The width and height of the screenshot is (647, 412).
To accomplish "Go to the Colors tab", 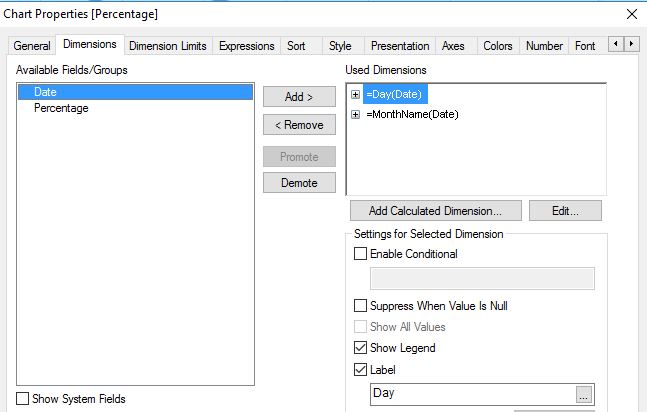I will 497,46.
